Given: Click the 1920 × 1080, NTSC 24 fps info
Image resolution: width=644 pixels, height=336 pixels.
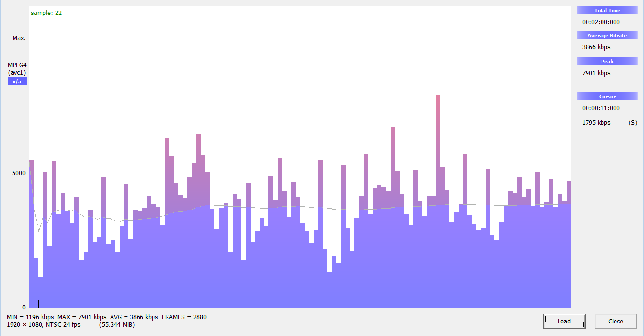Looking at the screenshot, I should point(43,325).
